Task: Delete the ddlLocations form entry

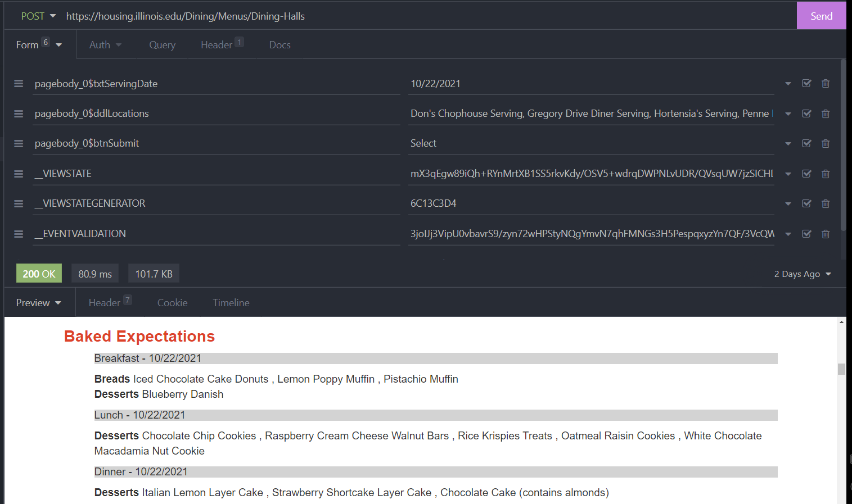Action: tap(826, 113)
